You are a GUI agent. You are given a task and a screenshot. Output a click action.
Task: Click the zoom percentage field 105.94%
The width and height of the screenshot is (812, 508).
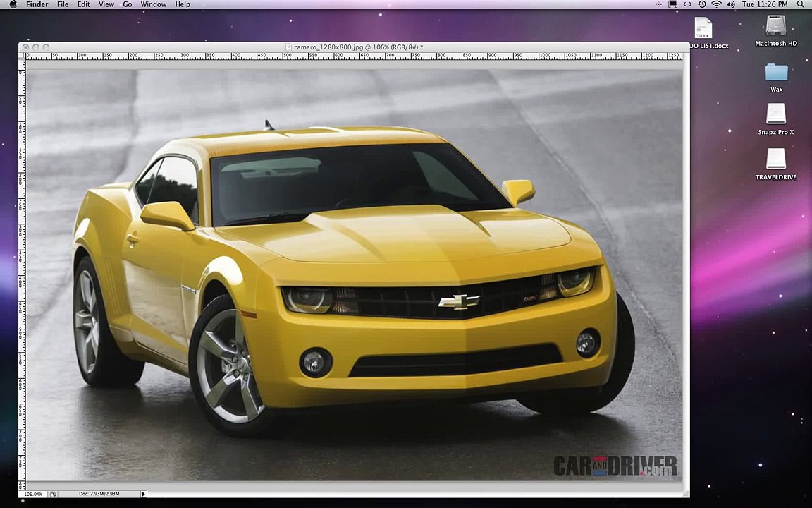[34, 494]
